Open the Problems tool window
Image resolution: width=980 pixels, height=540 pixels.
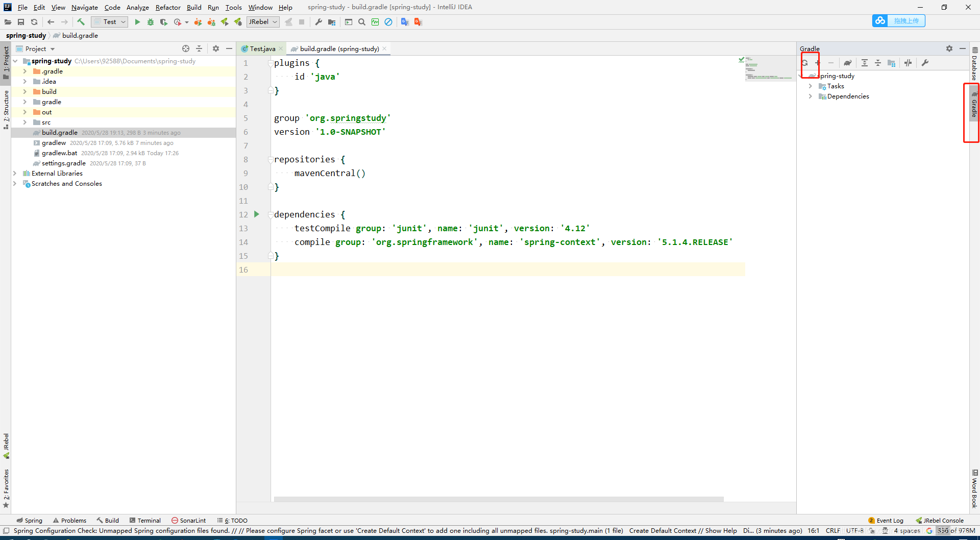point(69,520)
